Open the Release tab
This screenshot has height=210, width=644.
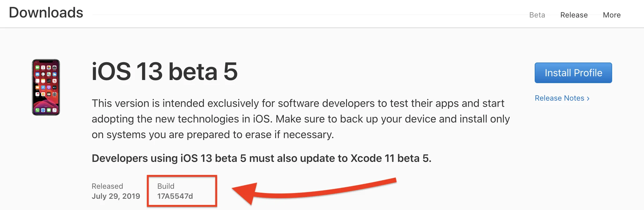(x=574, y=15)
